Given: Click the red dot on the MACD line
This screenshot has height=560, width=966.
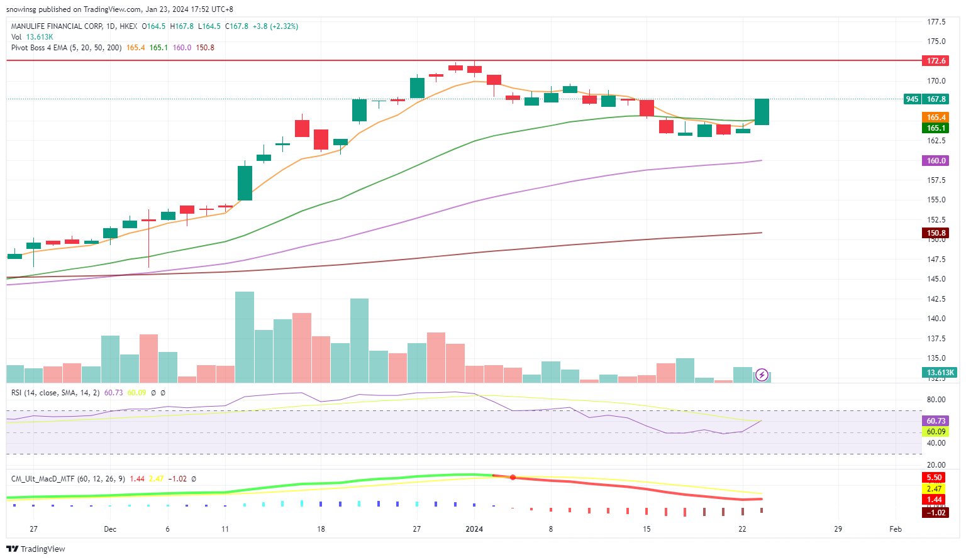Looking at the screenshot, I should pyautogui.click(x=513, y=478).
